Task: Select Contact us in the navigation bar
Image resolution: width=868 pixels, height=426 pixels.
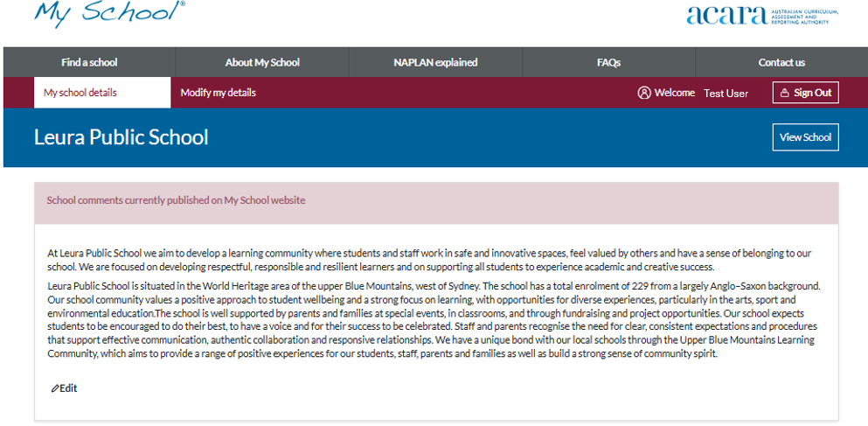Action: pyautogui.click(x=781, y=62)
